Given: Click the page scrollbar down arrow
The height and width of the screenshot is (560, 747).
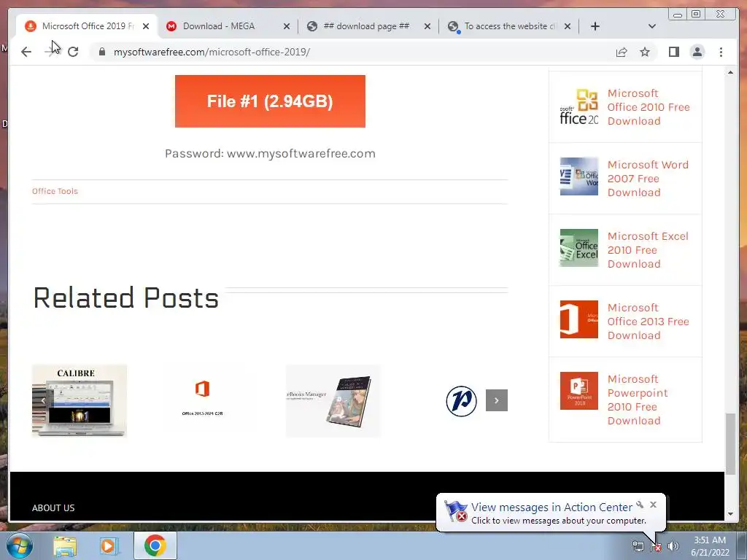Looking at the screenshot, I should (x=730, y=514).
